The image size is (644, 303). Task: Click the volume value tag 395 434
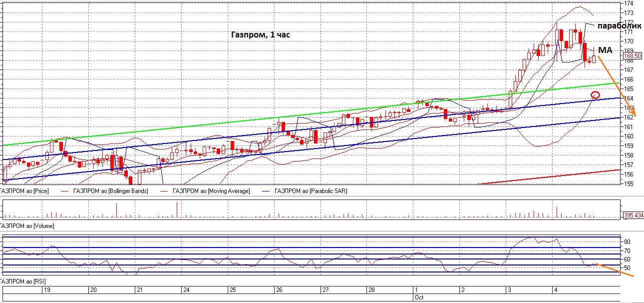coord(633,215)
